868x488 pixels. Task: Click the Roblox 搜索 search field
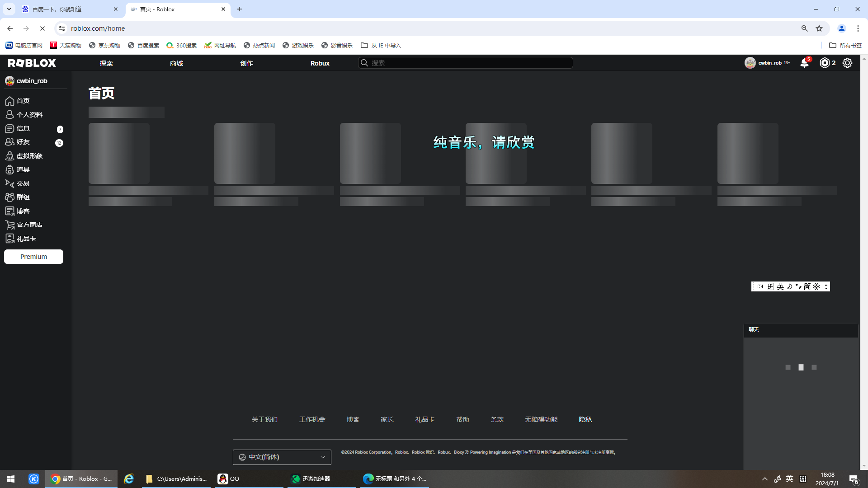pos(466,63)
